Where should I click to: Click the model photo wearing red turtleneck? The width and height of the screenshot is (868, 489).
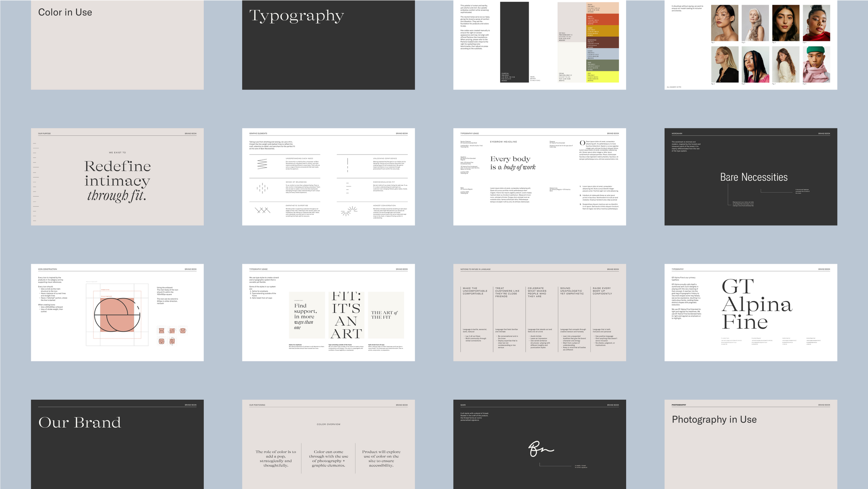coord(816,23)
